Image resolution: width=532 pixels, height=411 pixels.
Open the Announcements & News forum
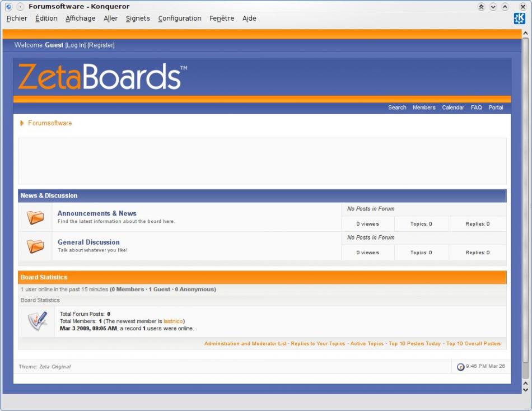click(x=97, y=213)
